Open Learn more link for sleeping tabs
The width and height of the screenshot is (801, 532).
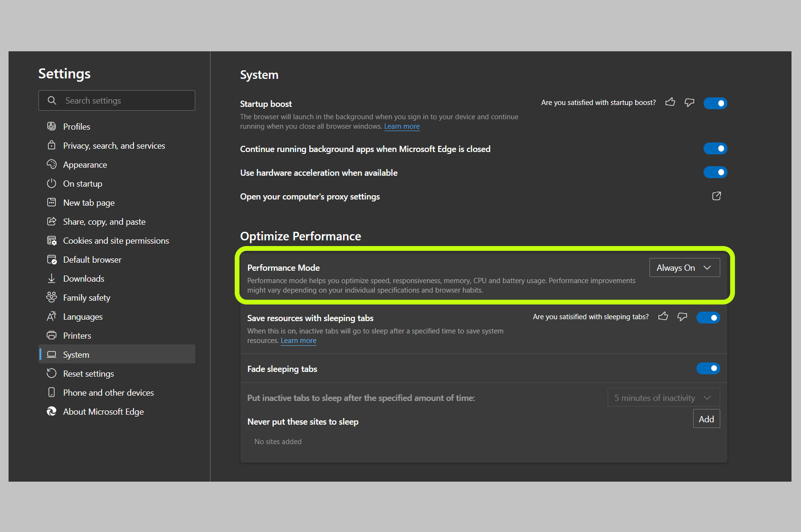298,341
